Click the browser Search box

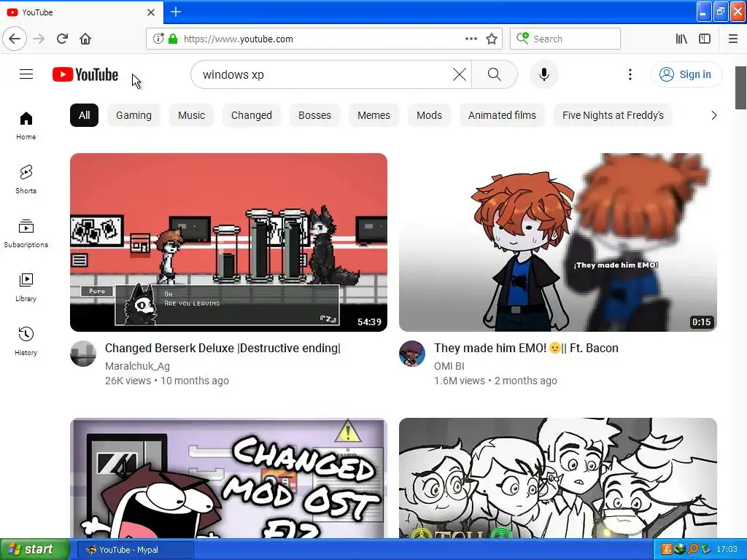pyautogui.click(x=565, y=39)
